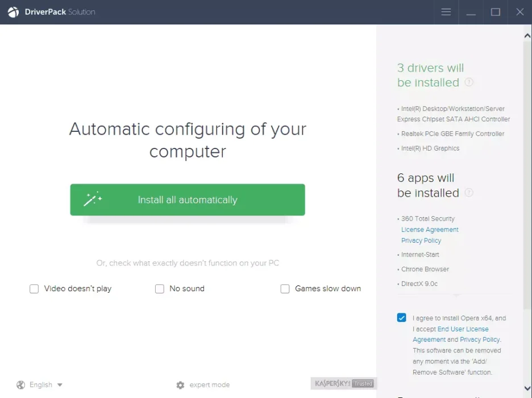Uncheck the Opera x64 install agreement checkbox
The width and height of the screenshot is (532, 398).
click(x=401, y=318)
